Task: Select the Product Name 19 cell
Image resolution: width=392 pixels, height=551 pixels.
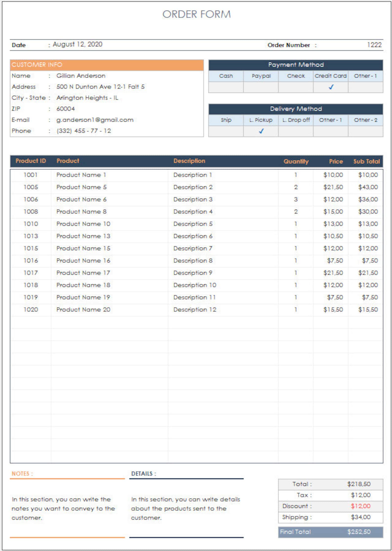Action: click(x=109, y=297)
